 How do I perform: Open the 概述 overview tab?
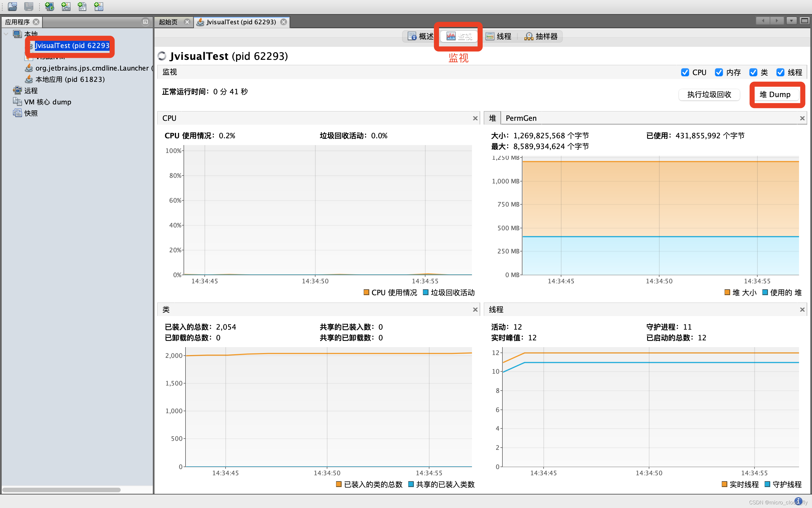[x=420, y=36]
